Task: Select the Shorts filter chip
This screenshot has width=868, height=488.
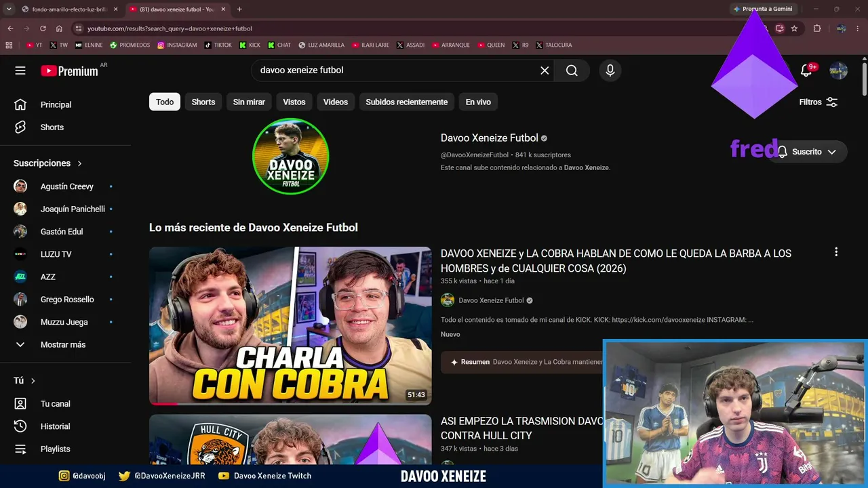Action: coord(203,102)
